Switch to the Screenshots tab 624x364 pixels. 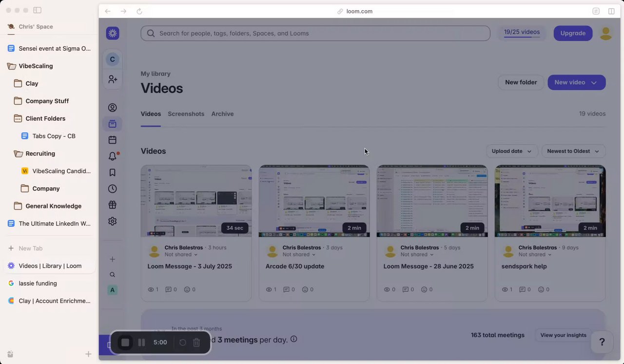pyautogui.click(x=186, y=114)
